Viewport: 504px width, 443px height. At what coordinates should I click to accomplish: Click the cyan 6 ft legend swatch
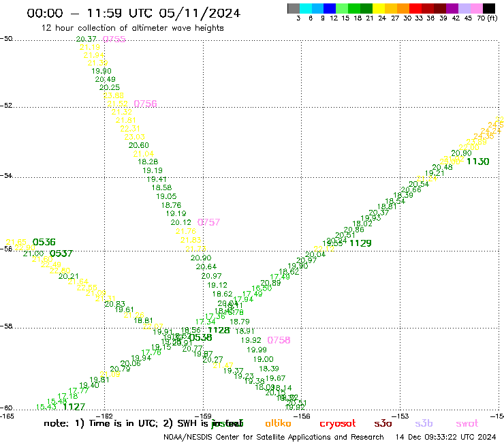306,9
